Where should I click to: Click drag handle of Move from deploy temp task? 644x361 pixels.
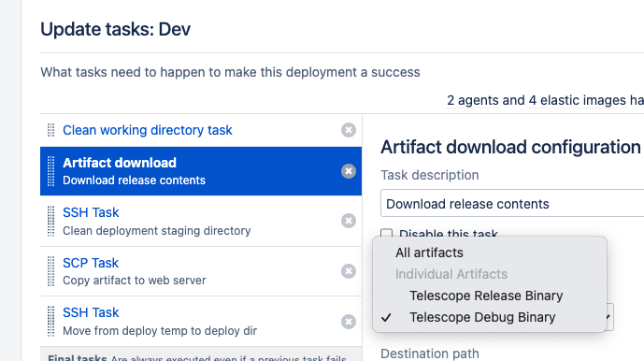[x=50, y=322]
